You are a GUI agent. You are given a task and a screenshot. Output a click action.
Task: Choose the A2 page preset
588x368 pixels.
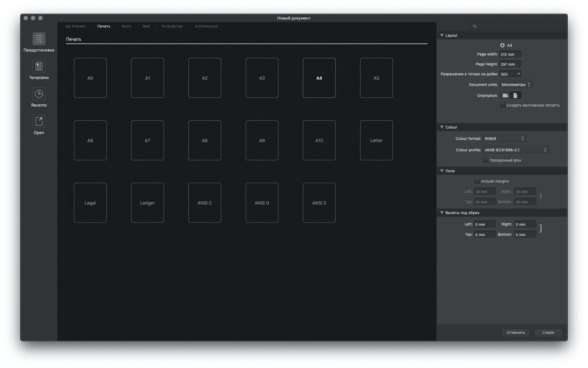[205, 78]
